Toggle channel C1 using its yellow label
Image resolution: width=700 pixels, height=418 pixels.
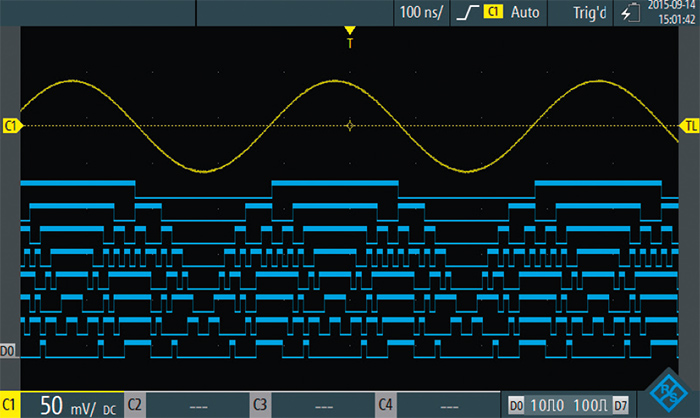pos(11,405)
